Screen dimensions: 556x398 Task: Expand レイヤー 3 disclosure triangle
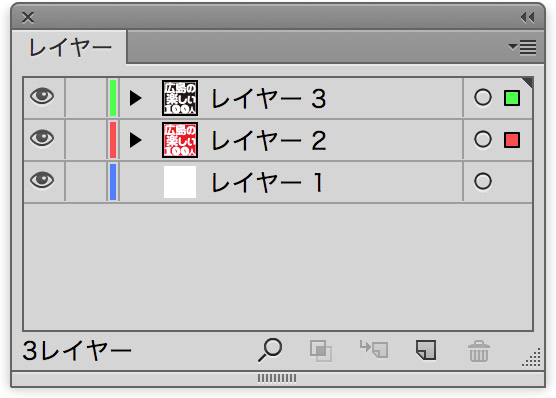(x=135, y=98)
